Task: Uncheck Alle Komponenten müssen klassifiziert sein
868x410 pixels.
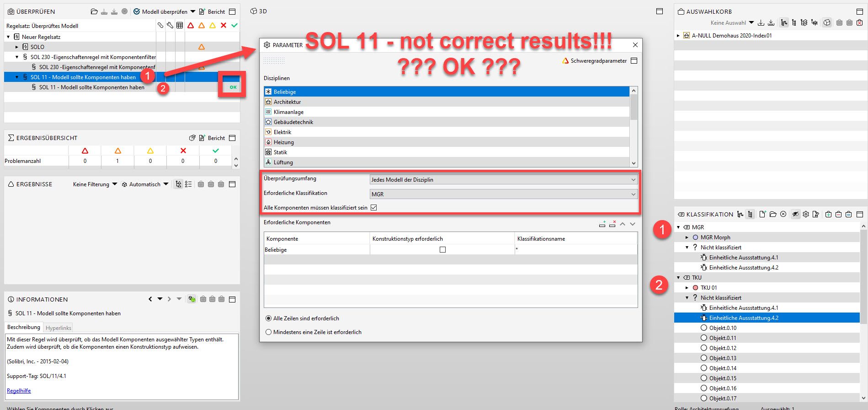Action: click(x=374, y=207)
